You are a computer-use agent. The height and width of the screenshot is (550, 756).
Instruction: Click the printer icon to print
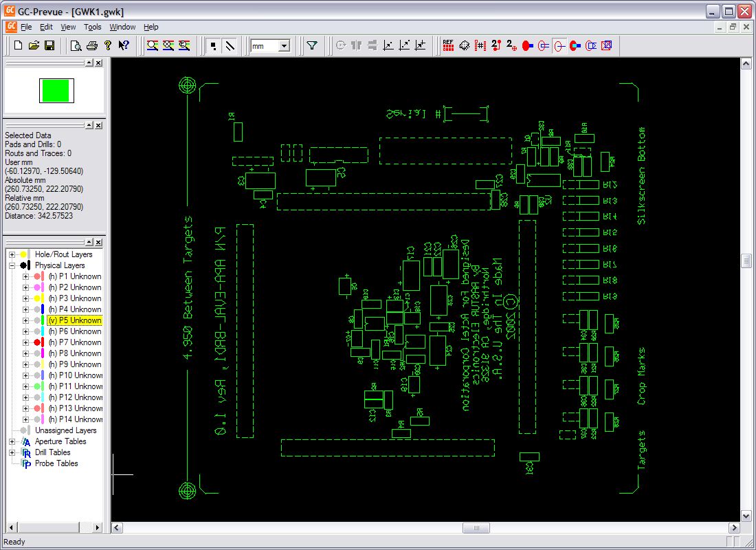(x=91, y=46)
